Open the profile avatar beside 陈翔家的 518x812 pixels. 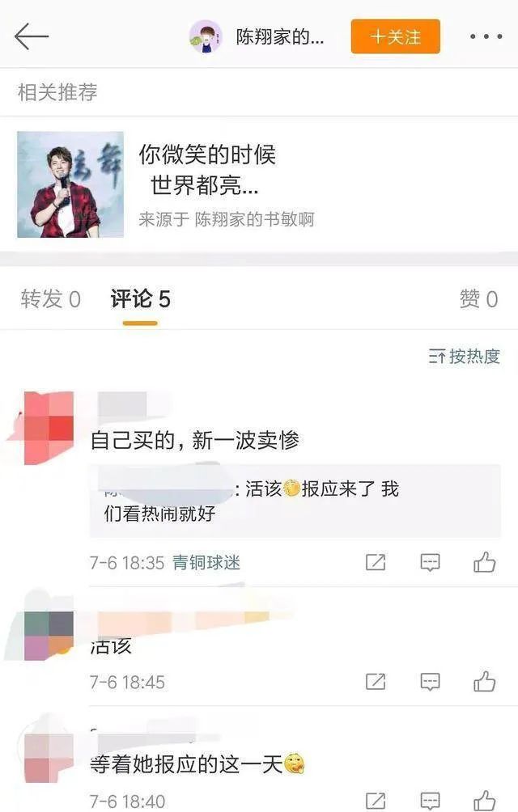(206, 36)
